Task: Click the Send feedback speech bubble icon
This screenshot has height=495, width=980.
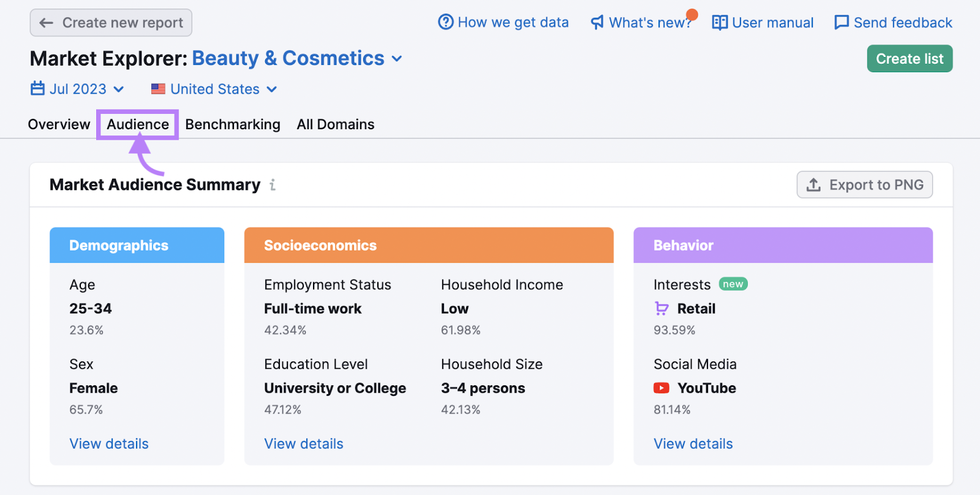Action: (x=842, y=23)
